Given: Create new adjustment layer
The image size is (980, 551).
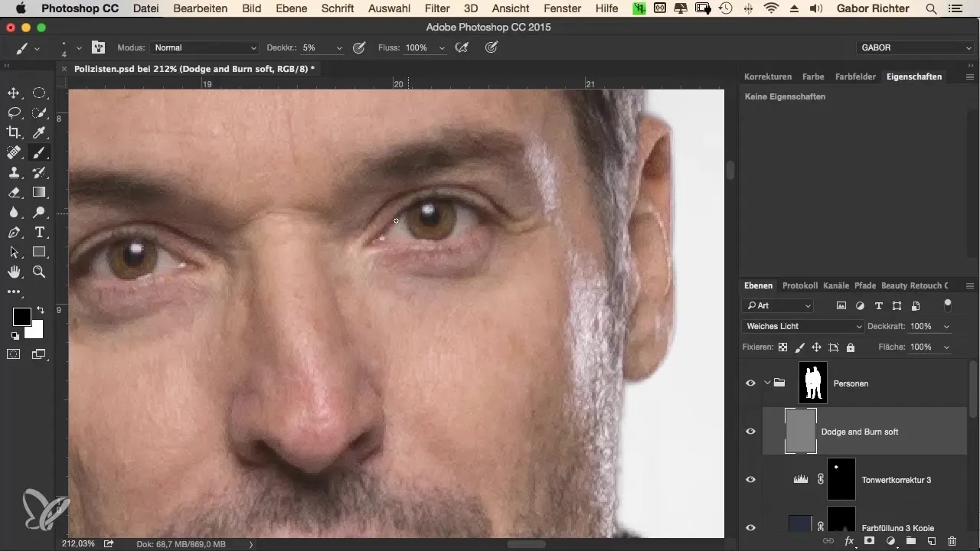Looking at the screenshot, I should coord(890,541).
